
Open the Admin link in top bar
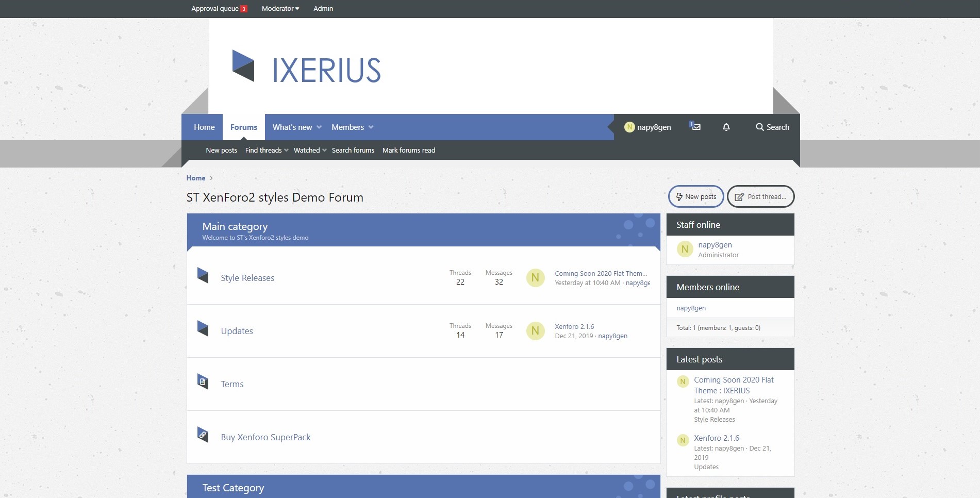pos(323,8)
